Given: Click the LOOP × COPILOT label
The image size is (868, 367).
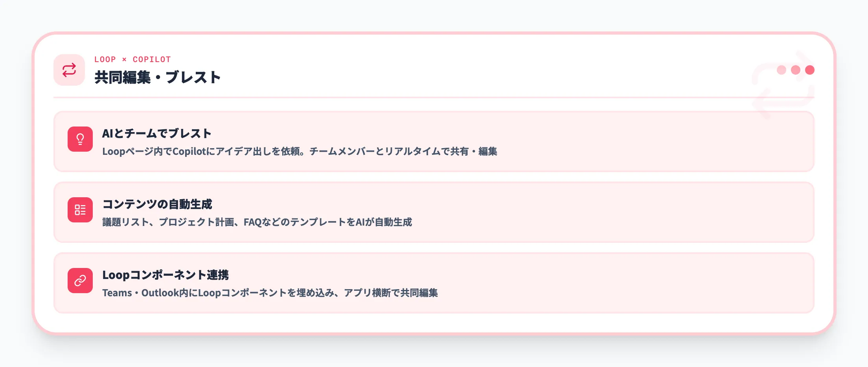Looking at the screenshot, I should pyautogui.click(x=132, y=59).
